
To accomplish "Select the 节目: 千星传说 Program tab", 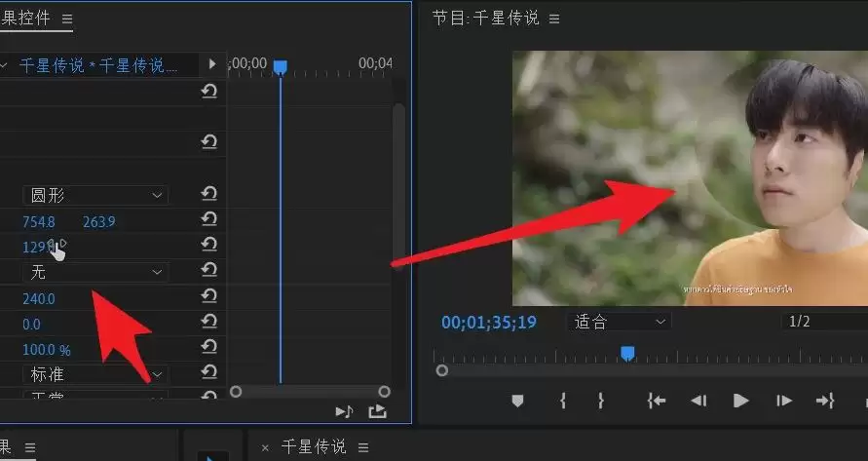I will 485,19.
